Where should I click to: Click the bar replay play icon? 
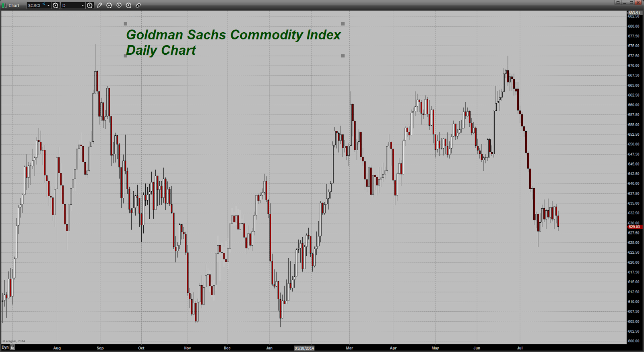pyautogui.click(x=119, y=5)
